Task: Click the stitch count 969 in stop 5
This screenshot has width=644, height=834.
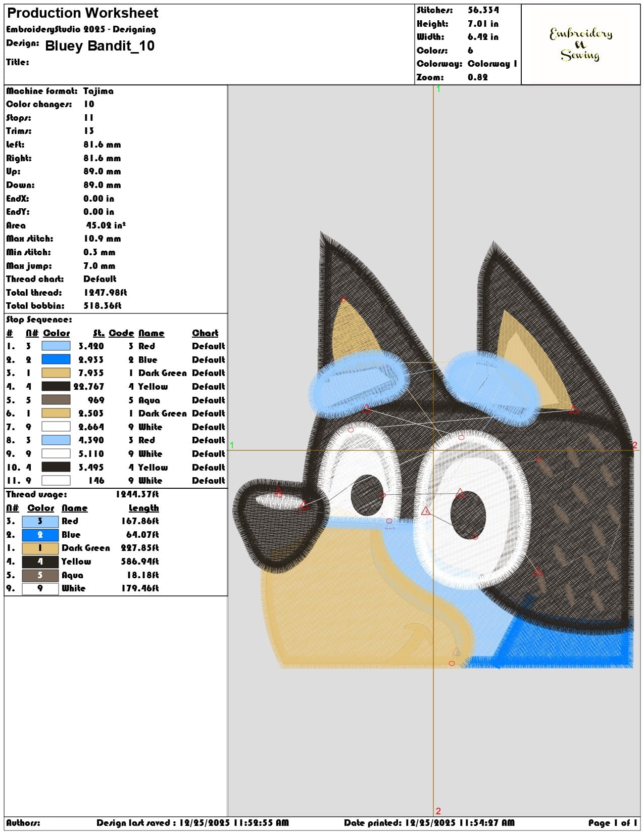Action: tap(96, 400)
